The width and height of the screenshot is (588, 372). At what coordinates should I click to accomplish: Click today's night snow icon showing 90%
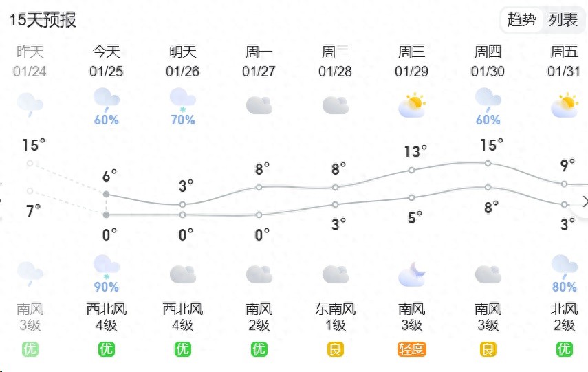[x=106, y=266]
